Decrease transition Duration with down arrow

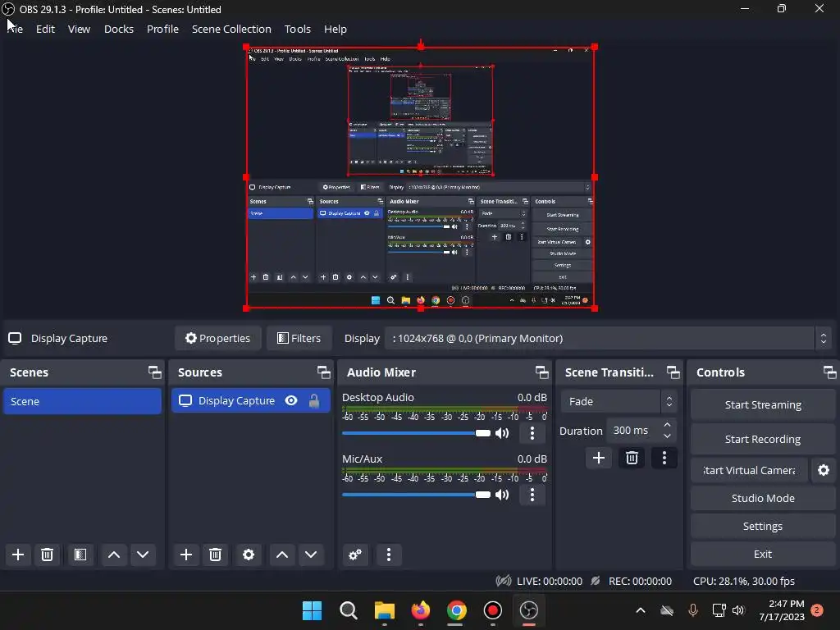[667, 436]
